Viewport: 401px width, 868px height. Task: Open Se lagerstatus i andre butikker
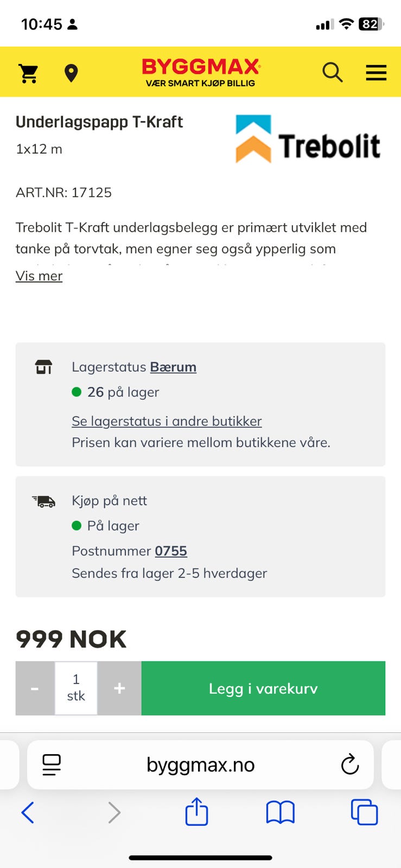coord(167,421)
